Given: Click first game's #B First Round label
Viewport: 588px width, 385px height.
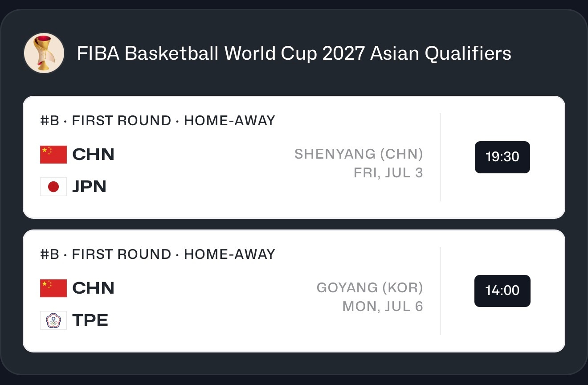Looking at the screenshot, I should [x=158, y=121].
